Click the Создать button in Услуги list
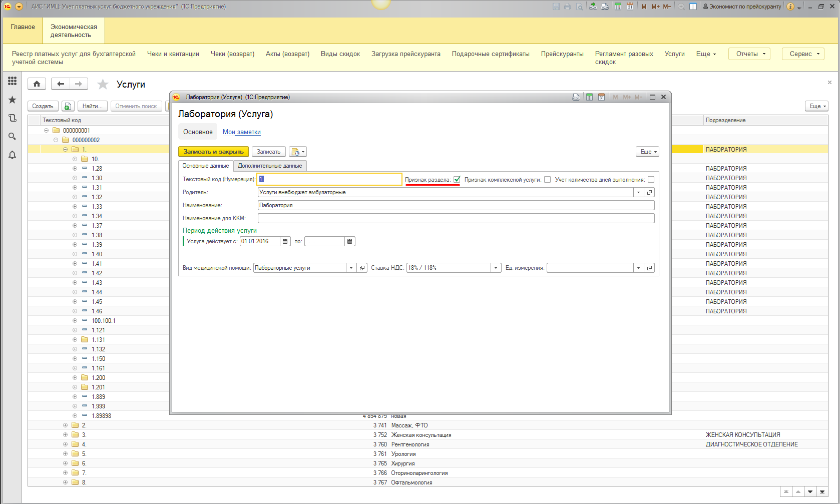The image size is (840, 504). click(43, 106)
